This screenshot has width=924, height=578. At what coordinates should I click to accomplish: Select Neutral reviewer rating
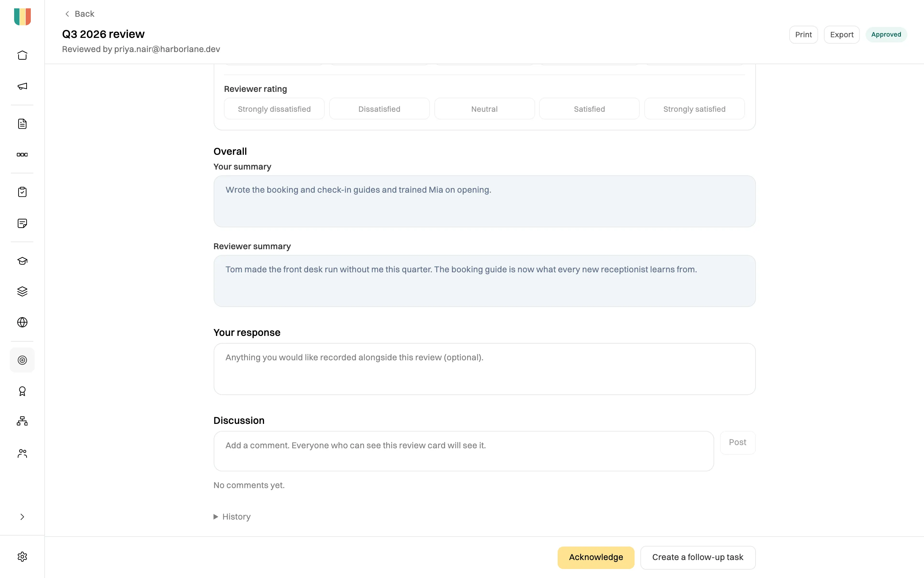[x=484, y=109]
